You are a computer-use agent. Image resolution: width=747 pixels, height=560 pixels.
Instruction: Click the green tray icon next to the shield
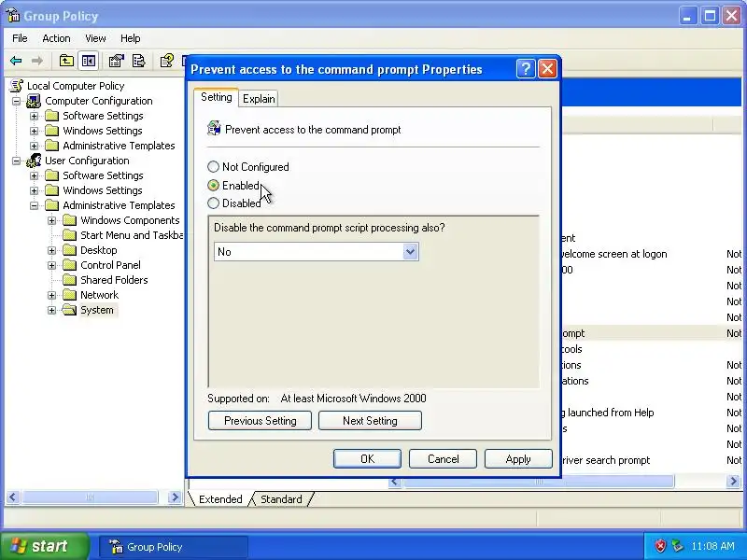677,546
